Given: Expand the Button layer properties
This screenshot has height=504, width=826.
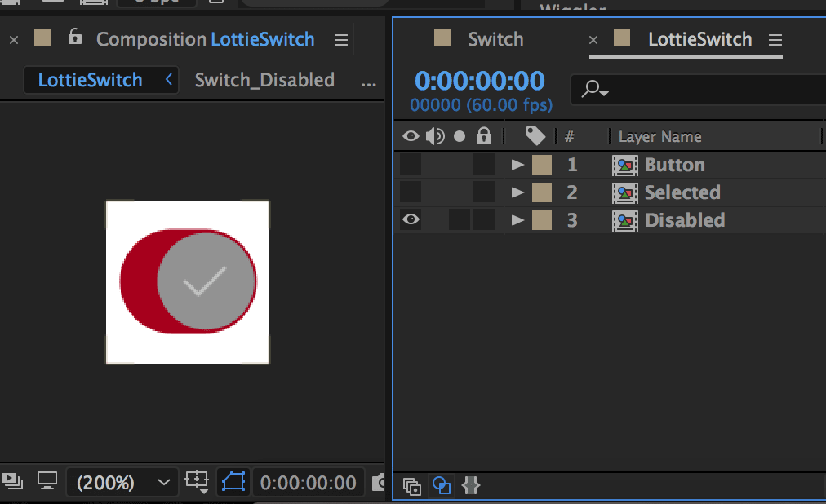Looking at the screenshot, I should (x=517, y=165).
